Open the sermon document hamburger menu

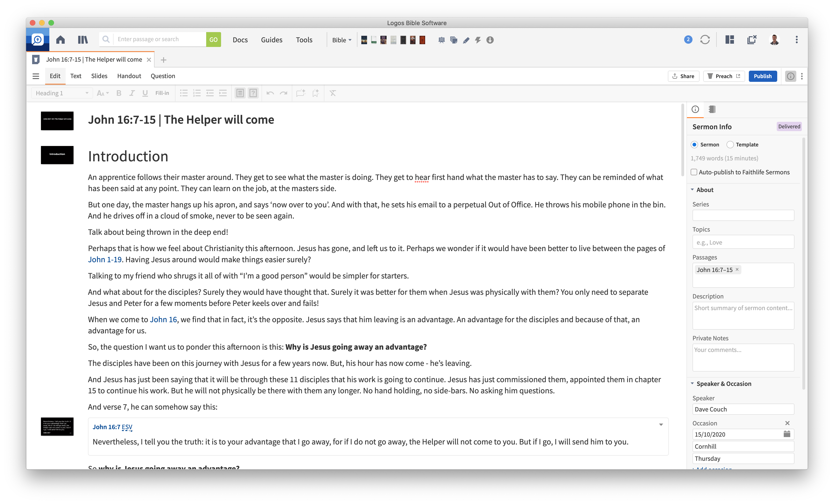pyautogui.click(x=36, y=76)
